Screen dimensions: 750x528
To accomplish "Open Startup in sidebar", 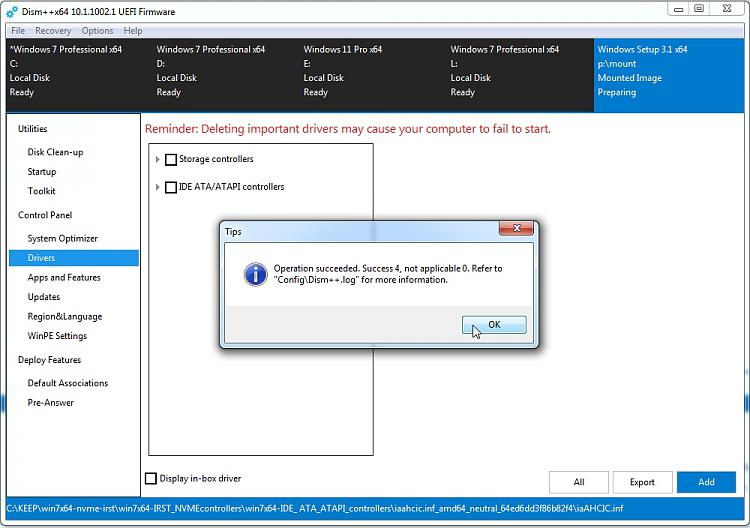I will (42, 172).
